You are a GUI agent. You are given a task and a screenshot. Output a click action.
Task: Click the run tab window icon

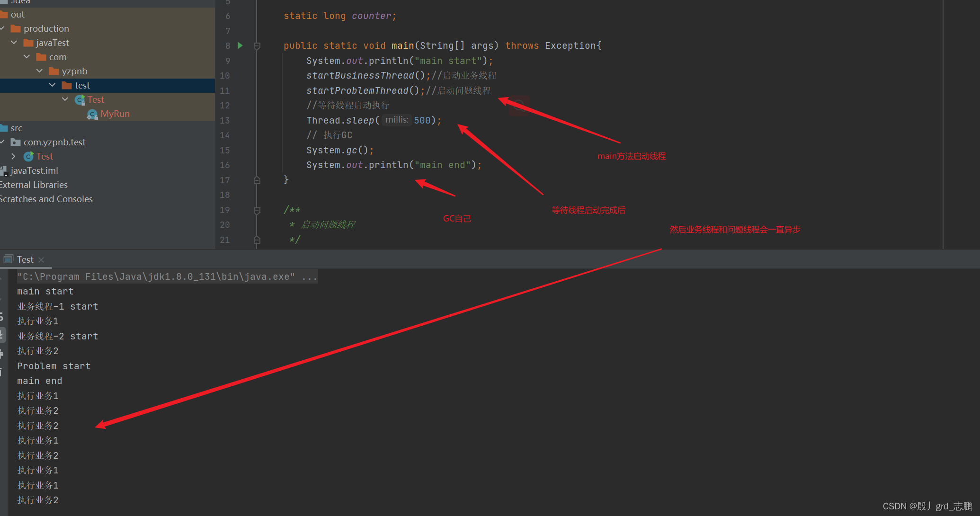(8, 259)
